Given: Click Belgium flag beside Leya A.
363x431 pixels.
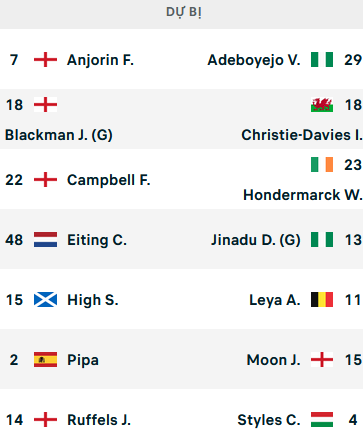Looking at the screenshot, I should tap(322, 300).
